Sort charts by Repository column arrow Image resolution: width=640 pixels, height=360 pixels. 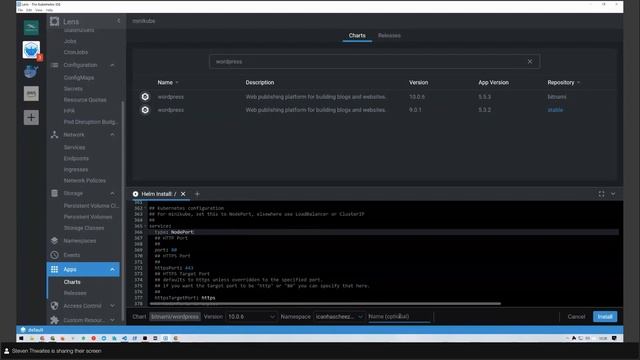(x=578, y=82)
